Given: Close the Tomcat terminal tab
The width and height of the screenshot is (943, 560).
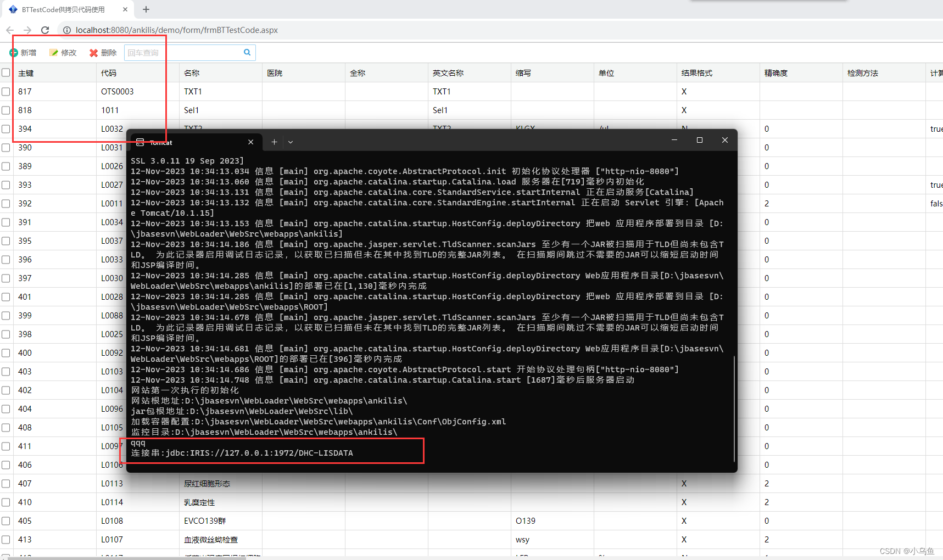Looking at the screenshot, I should pos(251,142).
